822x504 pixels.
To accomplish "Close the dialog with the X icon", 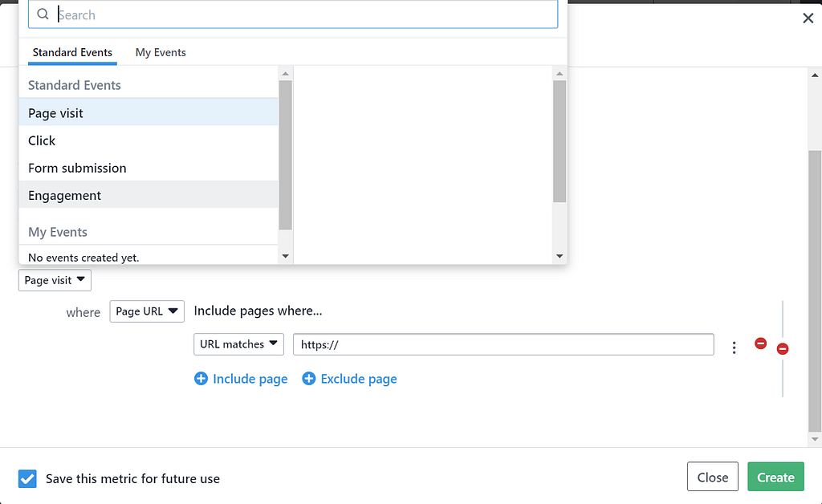I will [x=808, y=18].
